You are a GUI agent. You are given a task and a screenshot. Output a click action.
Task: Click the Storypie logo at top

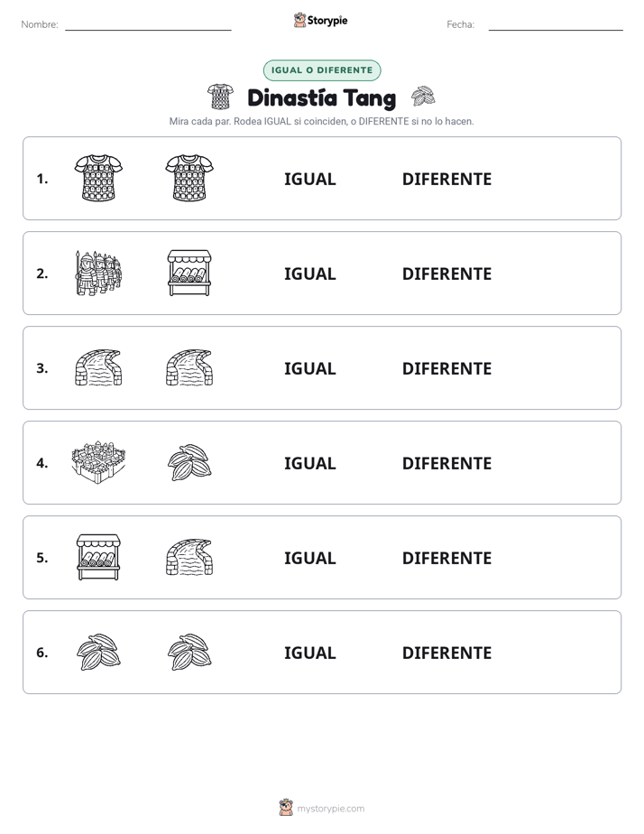point(320,20)
